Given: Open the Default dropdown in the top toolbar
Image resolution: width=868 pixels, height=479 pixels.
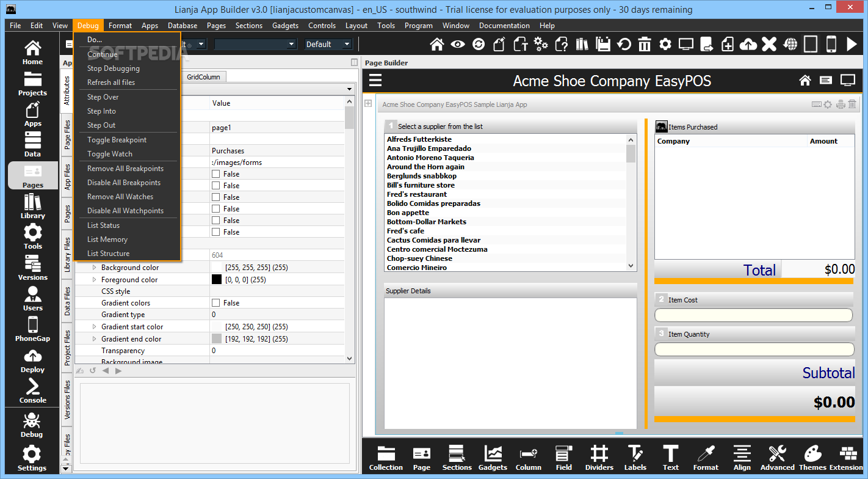Looking at the screenshot, I should 328,44.
